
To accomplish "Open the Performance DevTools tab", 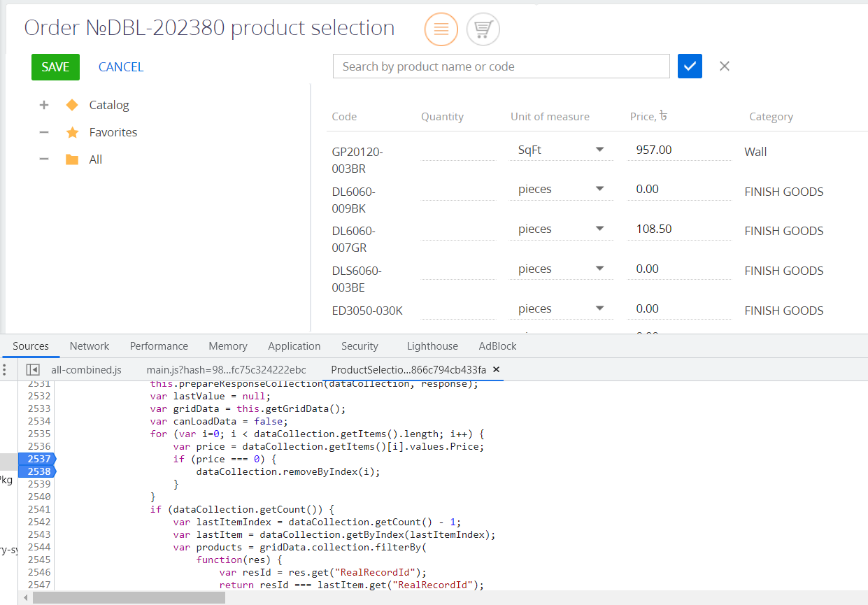I will [x=159, y=346].
